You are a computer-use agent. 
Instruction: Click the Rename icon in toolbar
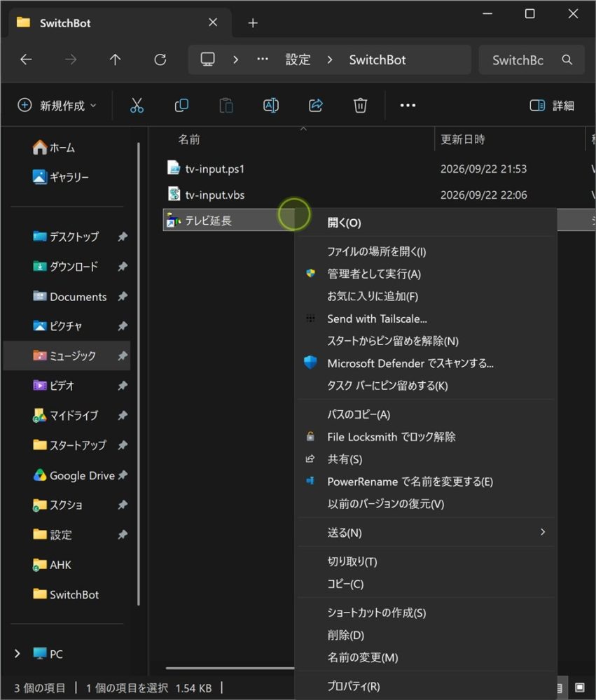[271, 106]
